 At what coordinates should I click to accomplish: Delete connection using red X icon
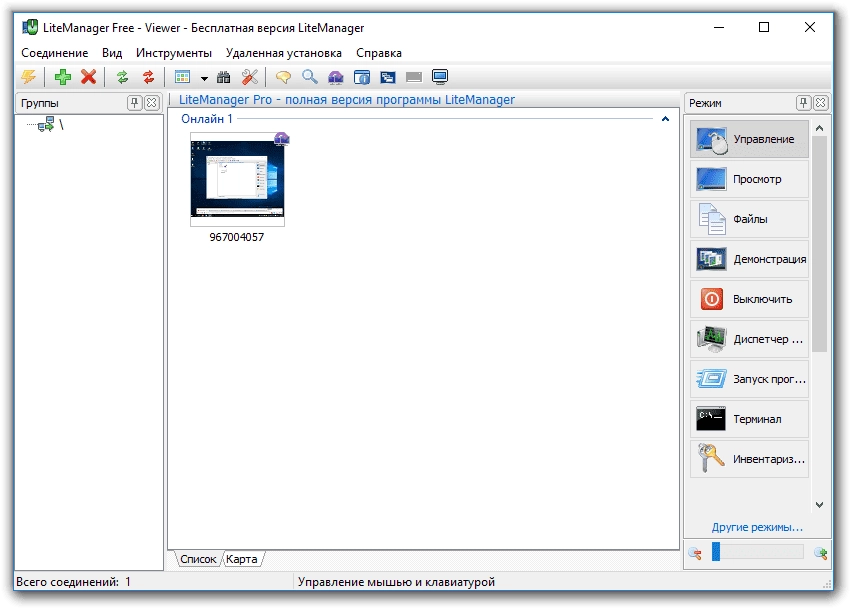[88, 77]
